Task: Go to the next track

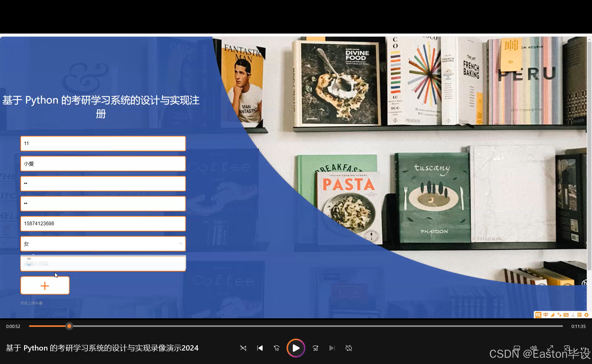Action: click(x=332, y=348)
